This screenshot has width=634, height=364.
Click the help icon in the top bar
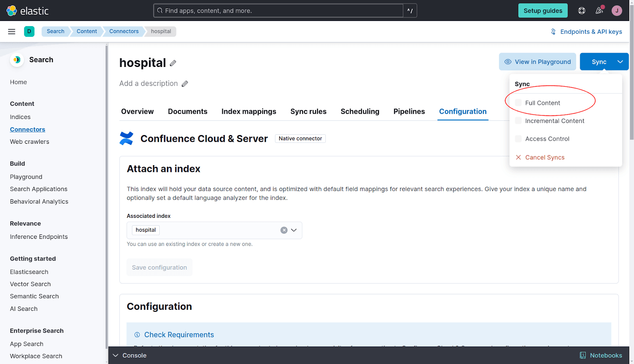tap(581, 10)
